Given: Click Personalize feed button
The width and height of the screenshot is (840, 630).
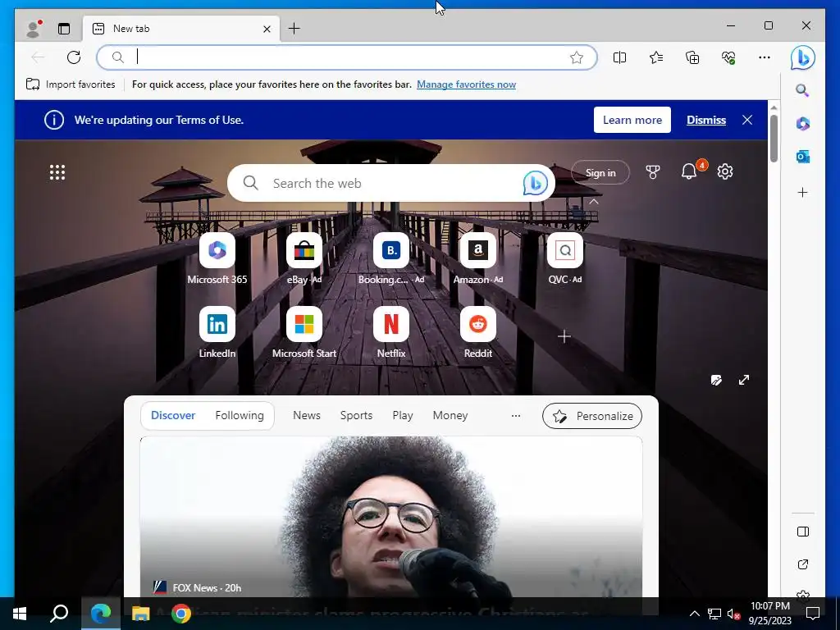Looking at the screenshot, I should coord(592,416).
